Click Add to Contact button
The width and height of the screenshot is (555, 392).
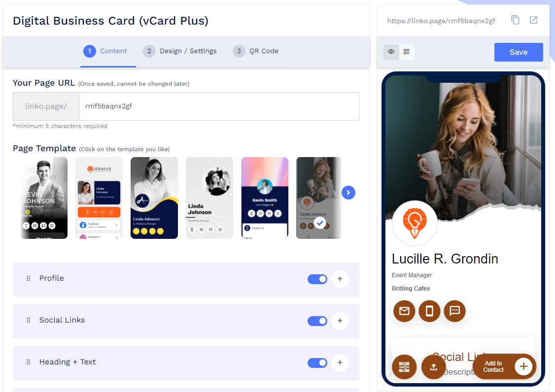tap(504, 366)
